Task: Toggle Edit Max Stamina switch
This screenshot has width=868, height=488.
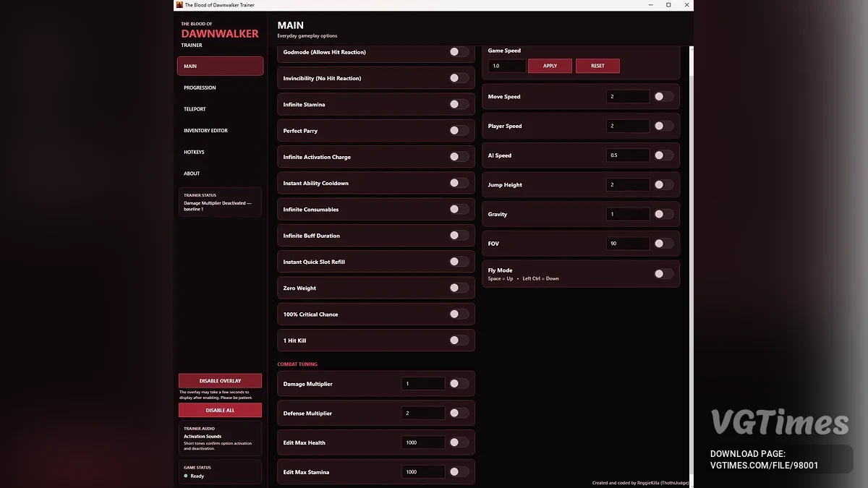Action: 459,472
